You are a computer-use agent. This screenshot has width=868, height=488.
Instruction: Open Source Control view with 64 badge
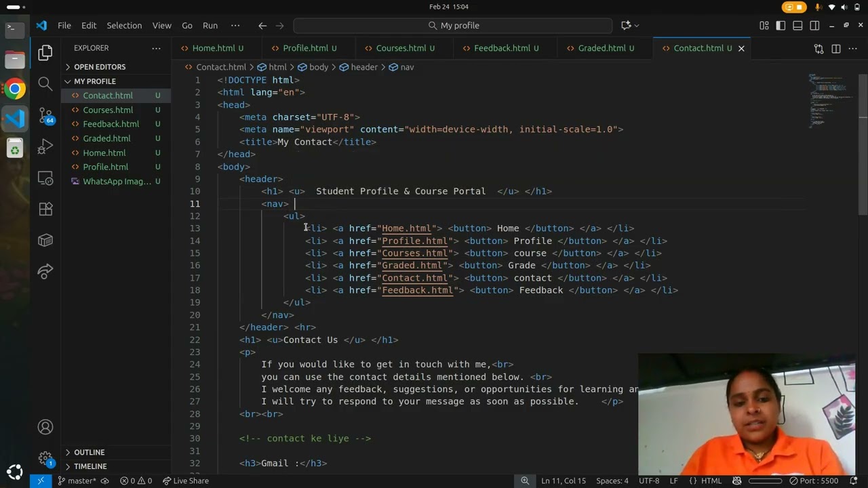(45, 115)
